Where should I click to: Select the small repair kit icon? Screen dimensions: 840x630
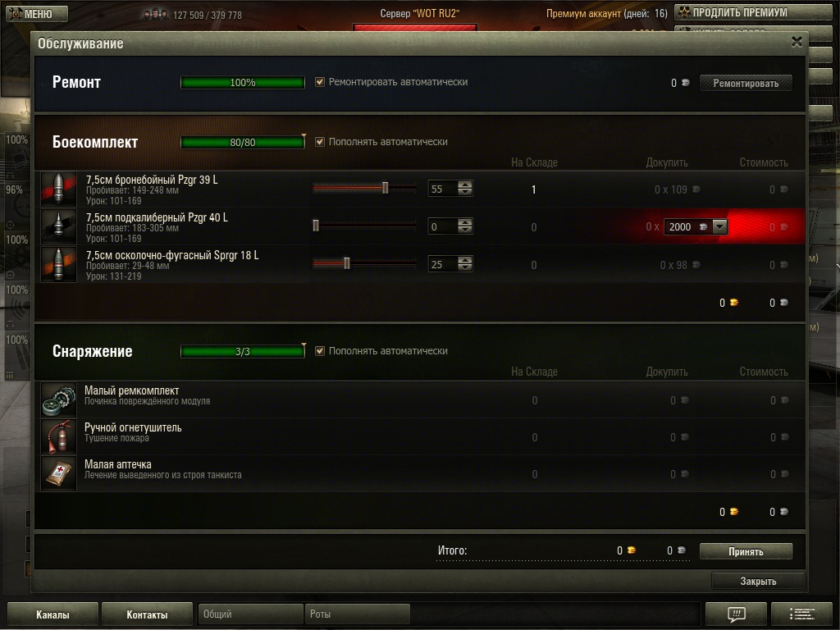(59, 399)
